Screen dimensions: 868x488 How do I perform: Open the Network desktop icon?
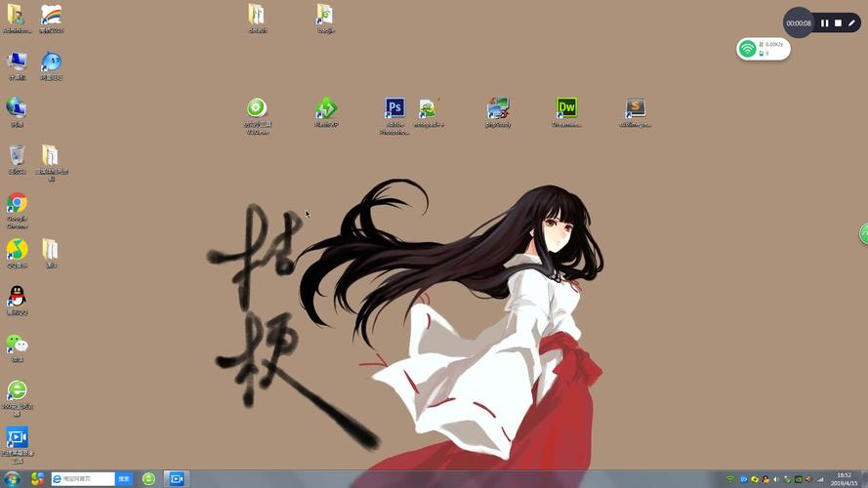click(18, 112)
